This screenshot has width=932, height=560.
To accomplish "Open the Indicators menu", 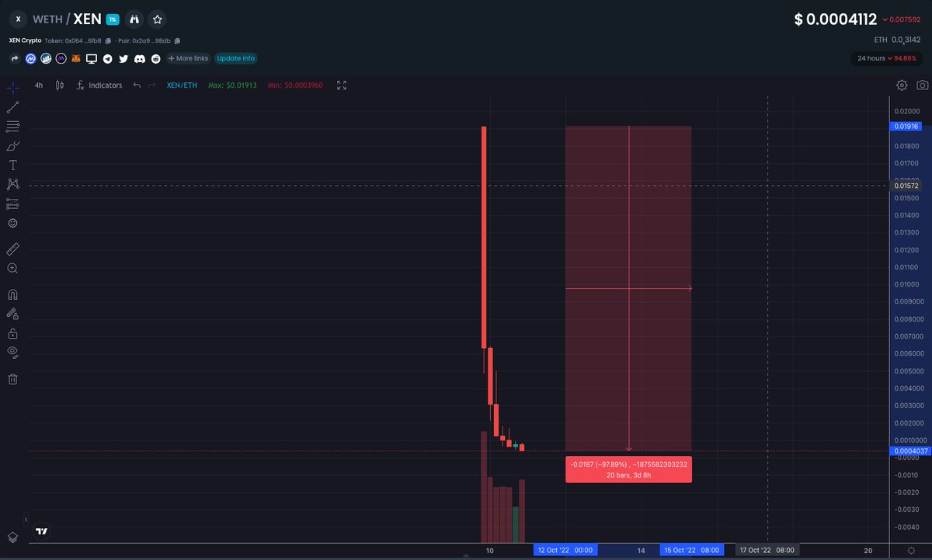I will 99,85.
